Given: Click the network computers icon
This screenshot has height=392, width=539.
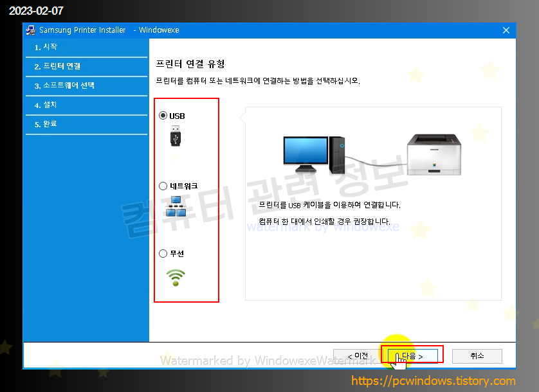Looking at the screenshot, I should [176, 206].
